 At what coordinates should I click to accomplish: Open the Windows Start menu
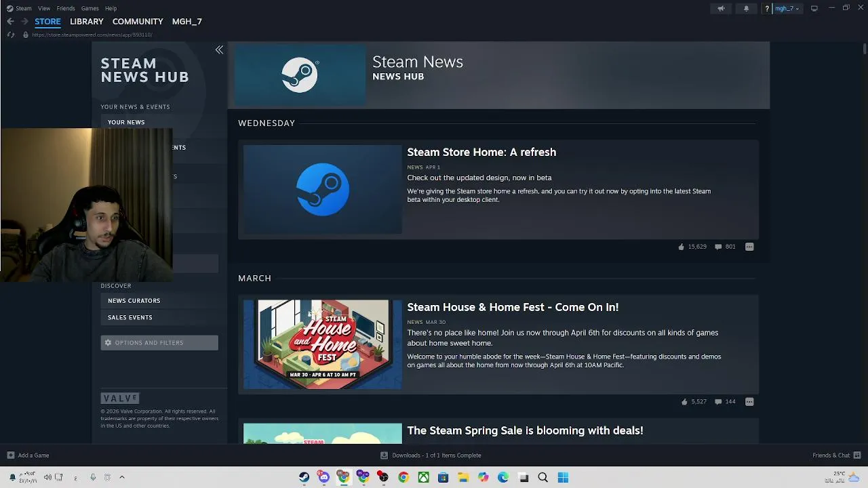click(563, 478)
